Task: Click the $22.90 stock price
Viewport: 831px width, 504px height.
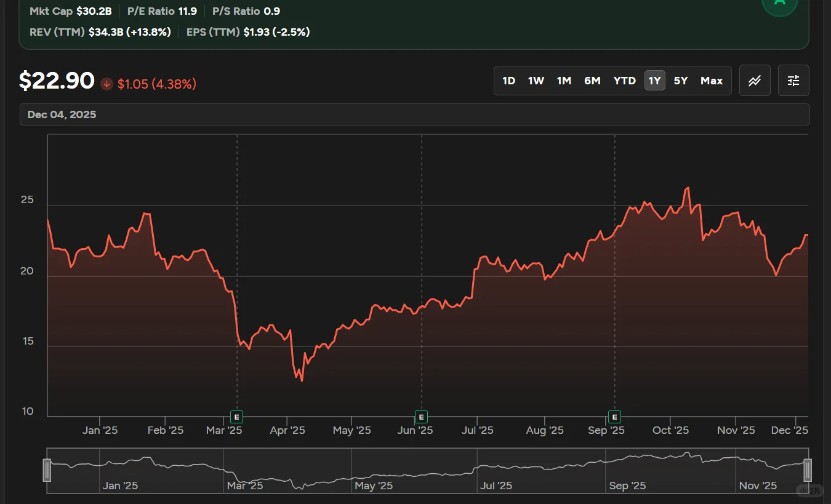Action: [57, 81]
